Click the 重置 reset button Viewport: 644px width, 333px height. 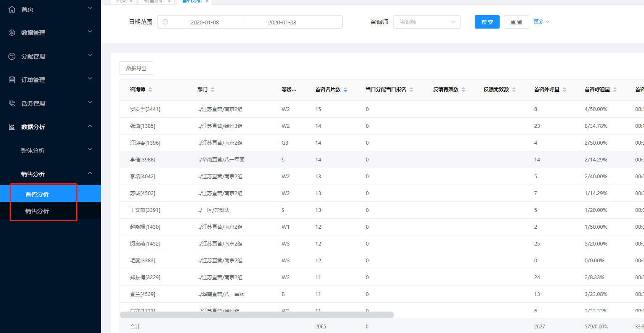(x=516, y=22)
